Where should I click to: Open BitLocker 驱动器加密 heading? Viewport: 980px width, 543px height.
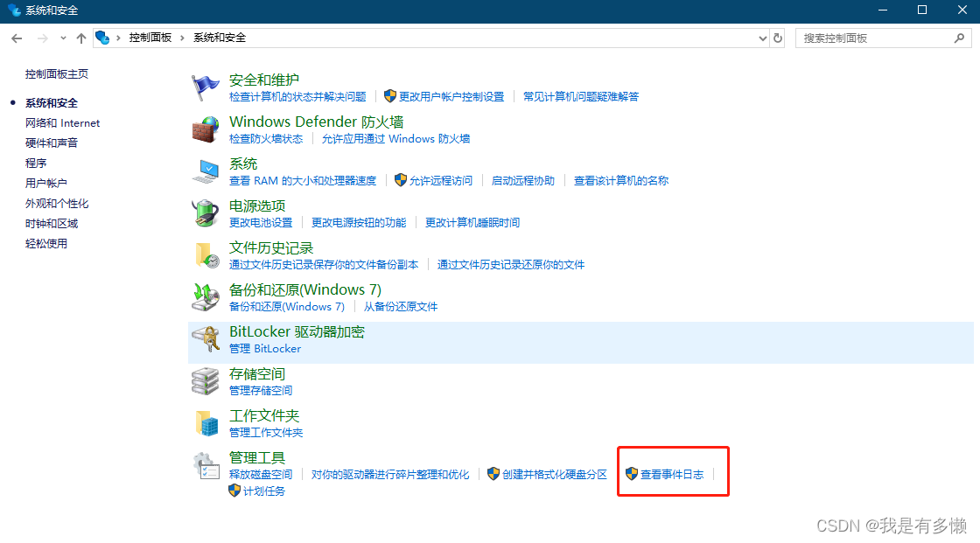pos(297,331)
